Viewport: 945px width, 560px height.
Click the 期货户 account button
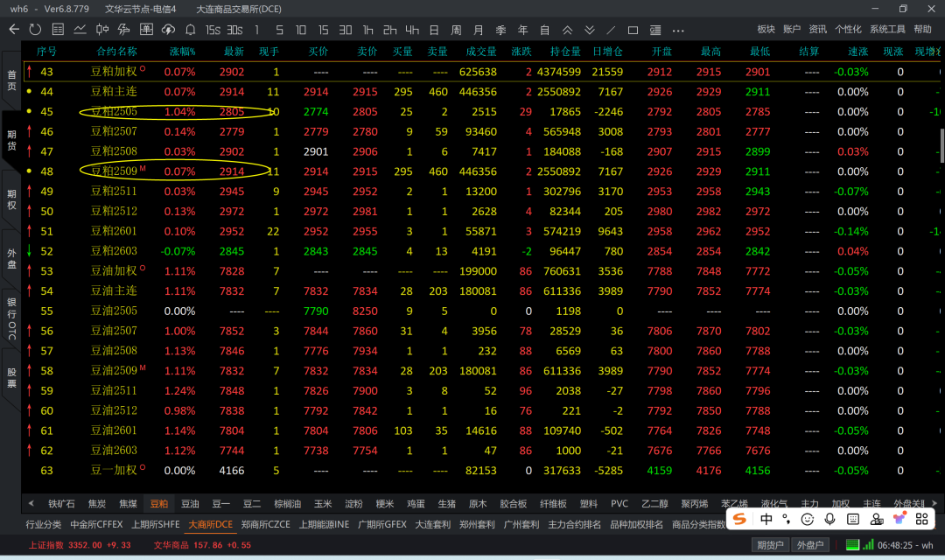770,545
